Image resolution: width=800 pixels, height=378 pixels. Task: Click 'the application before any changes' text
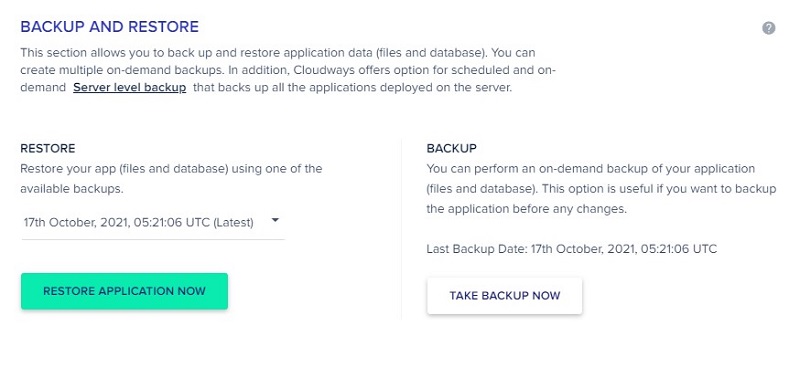tap(526, 209)
